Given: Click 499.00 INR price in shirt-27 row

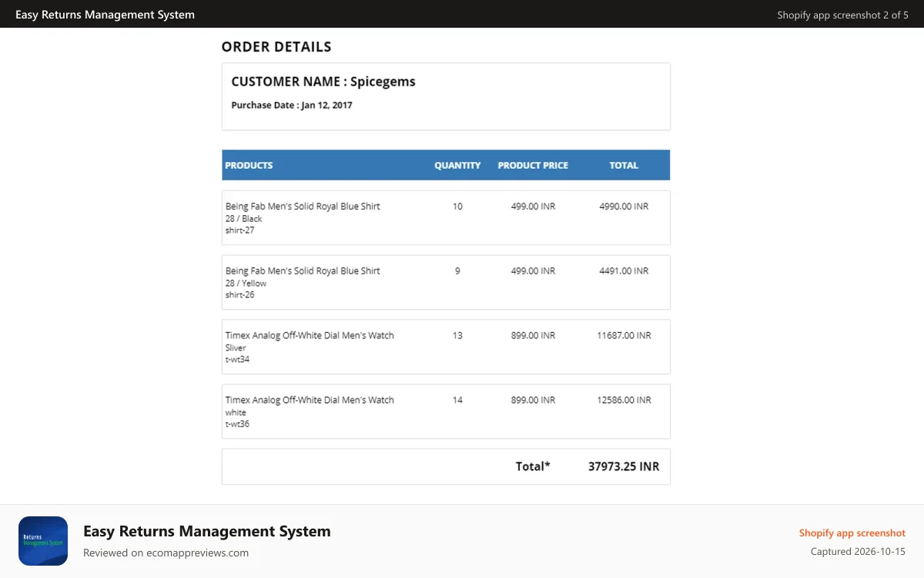Looking at the screenshot, I should 533,207.
